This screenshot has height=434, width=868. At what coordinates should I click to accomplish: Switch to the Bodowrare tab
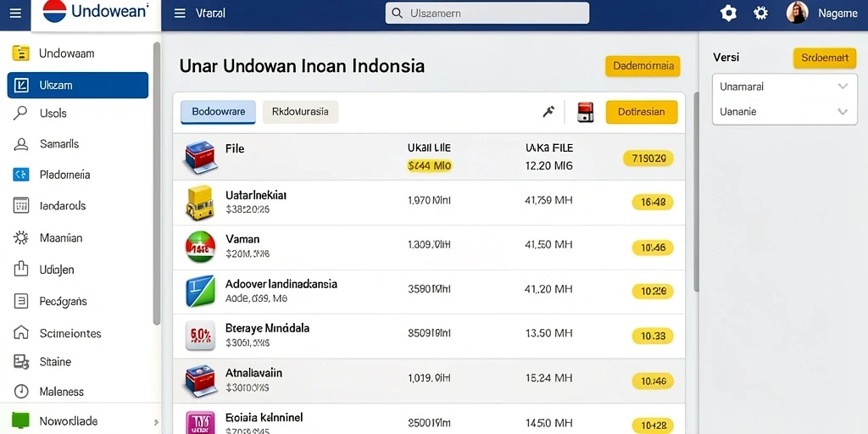(x=218, y=112)
